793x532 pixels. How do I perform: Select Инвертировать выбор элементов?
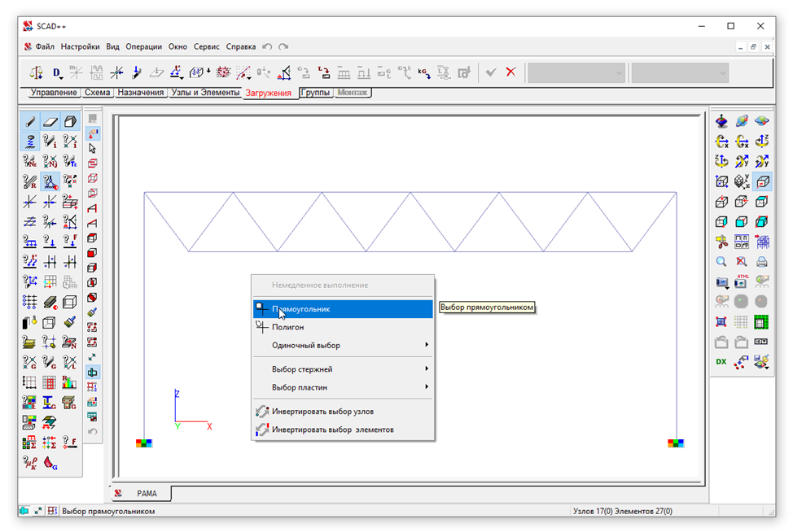coord(343,430)
